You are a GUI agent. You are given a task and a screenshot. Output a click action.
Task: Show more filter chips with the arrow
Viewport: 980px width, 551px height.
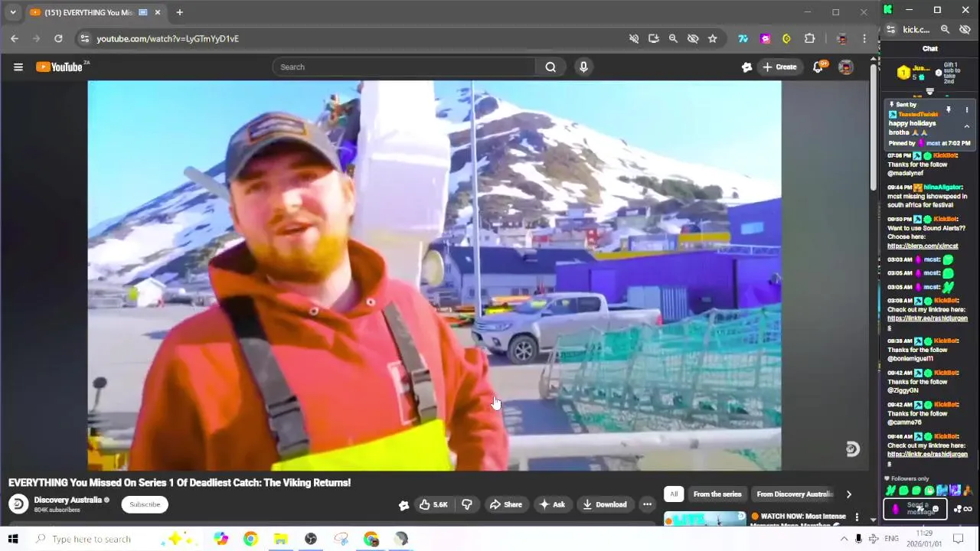[848, 494]
